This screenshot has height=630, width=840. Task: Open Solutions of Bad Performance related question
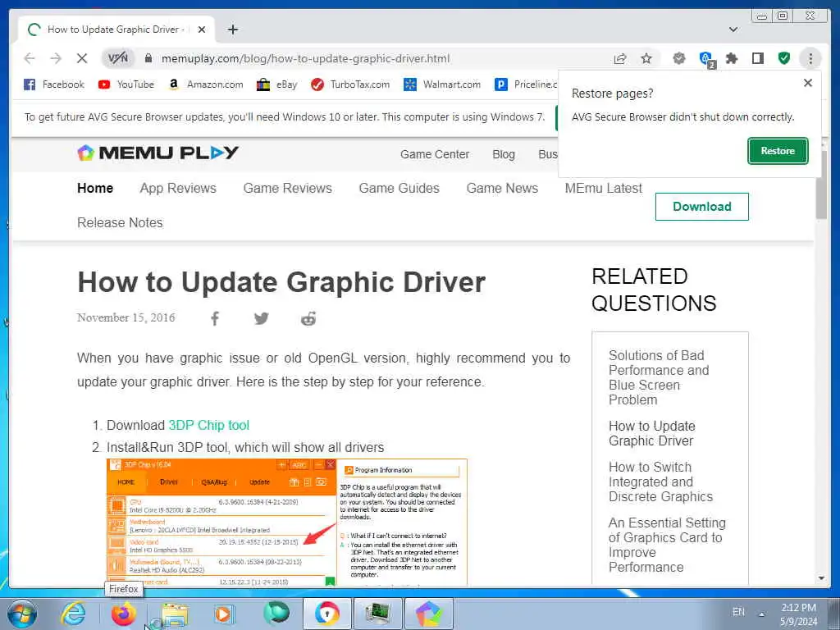tap(659, 377)
